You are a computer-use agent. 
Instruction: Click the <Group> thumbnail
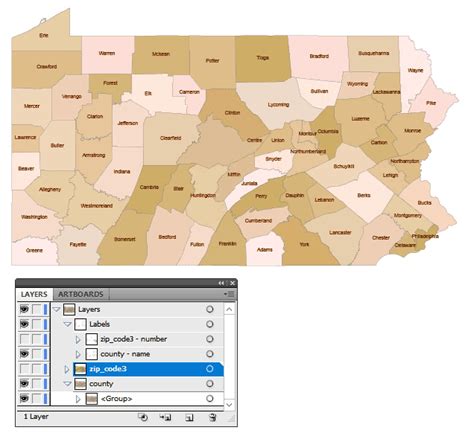pyautogui.click(x=92, y=399)
